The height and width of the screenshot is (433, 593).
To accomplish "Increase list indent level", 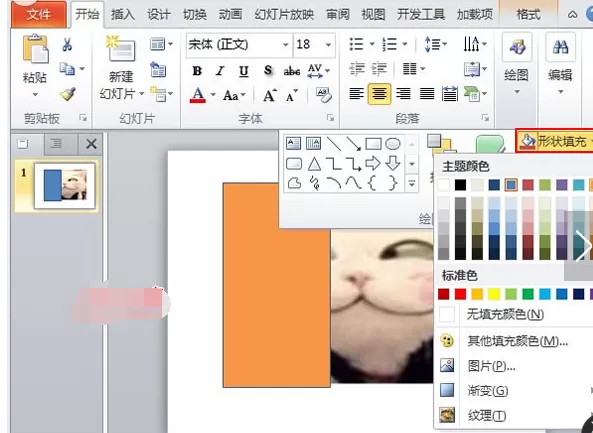I will pos(379,69).
